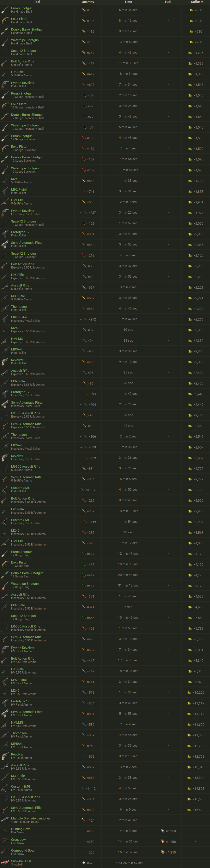Click the 40mm Shotgun Round ammo icon

[83, 820]
